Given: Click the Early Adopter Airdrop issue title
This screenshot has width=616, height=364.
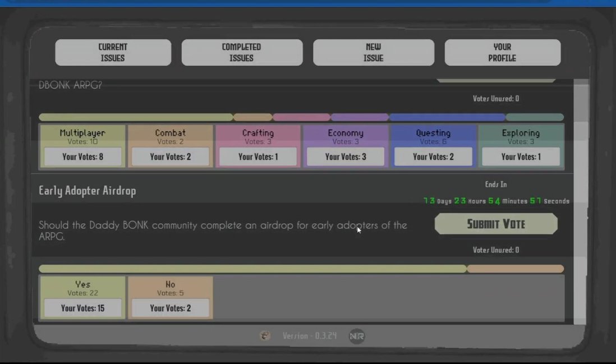Looking at the screenshot, I should click(x=88, y=191).
